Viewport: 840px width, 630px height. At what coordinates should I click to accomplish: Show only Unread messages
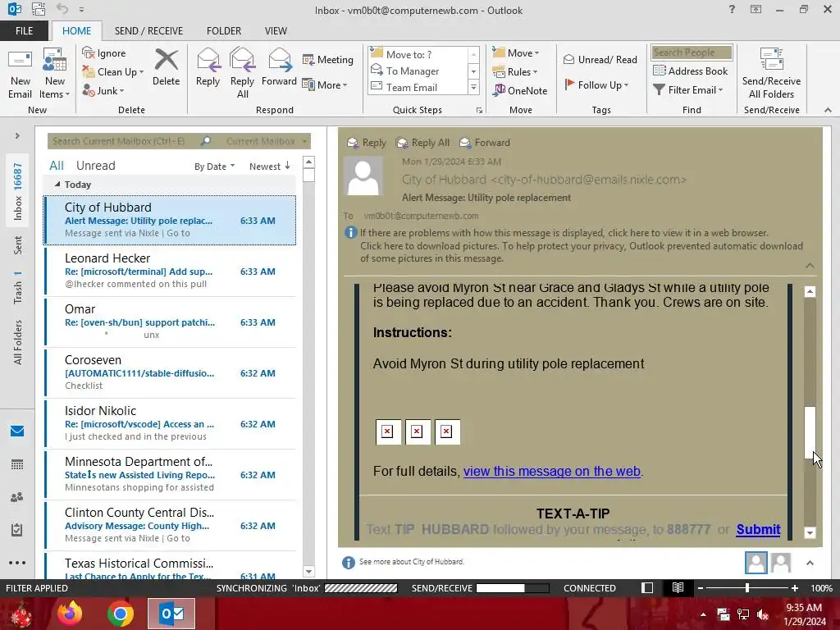click(95, 166)
